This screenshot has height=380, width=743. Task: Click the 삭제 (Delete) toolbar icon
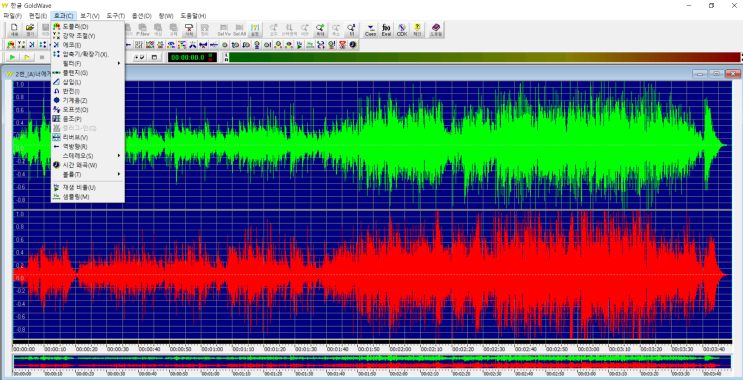(189, 29)
